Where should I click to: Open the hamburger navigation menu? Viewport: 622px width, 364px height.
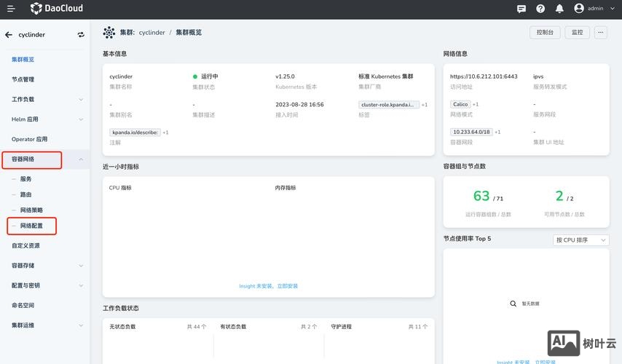(11, 8)
